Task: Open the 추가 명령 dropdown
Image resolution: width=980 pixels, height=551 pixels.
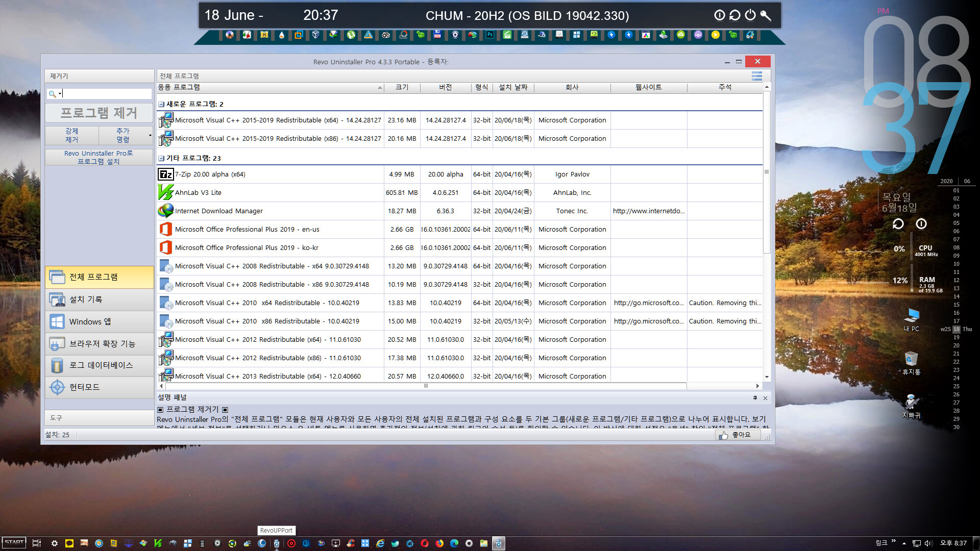Action: tap(126, 135)
